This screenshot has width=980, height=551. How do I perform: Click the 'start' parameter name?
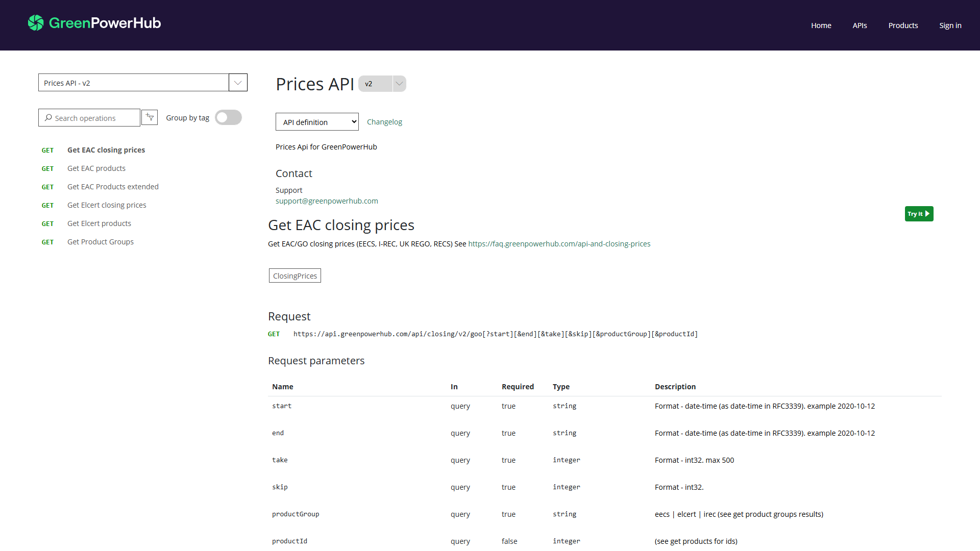click(282, 406)
